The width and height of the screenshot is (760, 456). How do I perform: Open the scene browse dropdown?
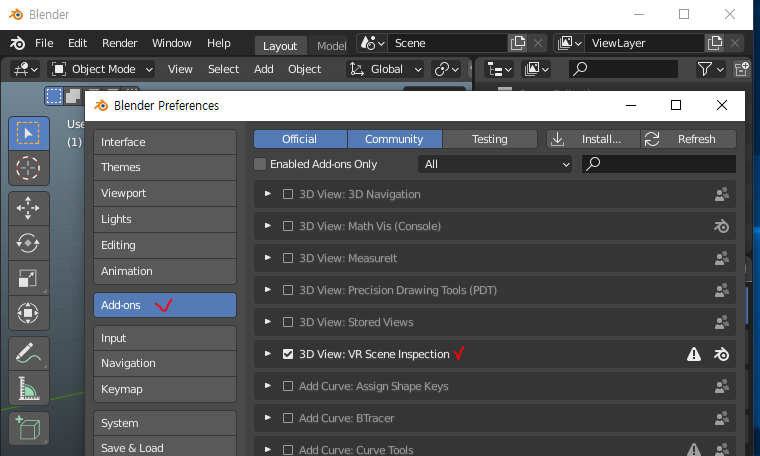372,43
